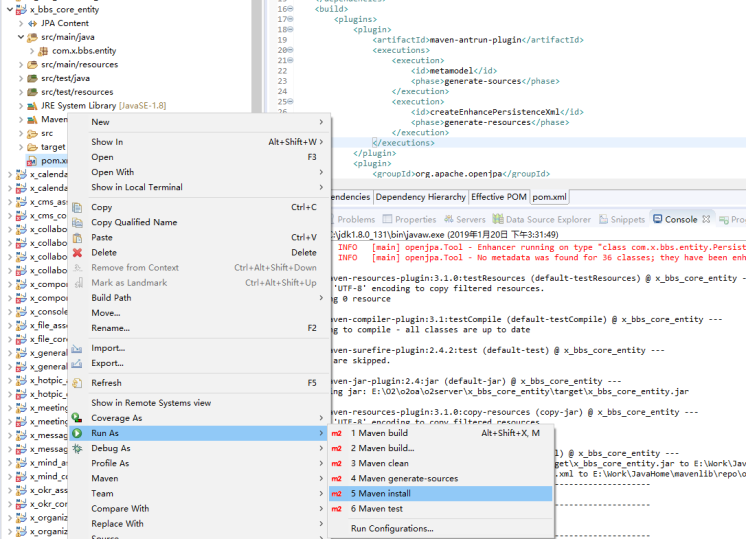Viewport: 746px width, 539px height.
Task: Click the Import icon in context menu
Action: point(78,348)
